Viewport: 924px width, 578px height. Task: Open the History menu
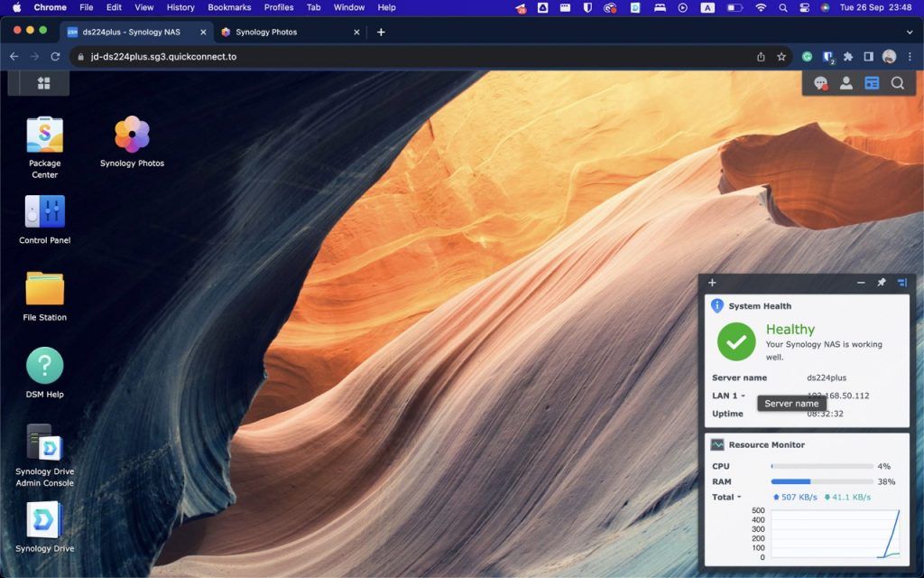pyautogui.click(x=180, y=7)
